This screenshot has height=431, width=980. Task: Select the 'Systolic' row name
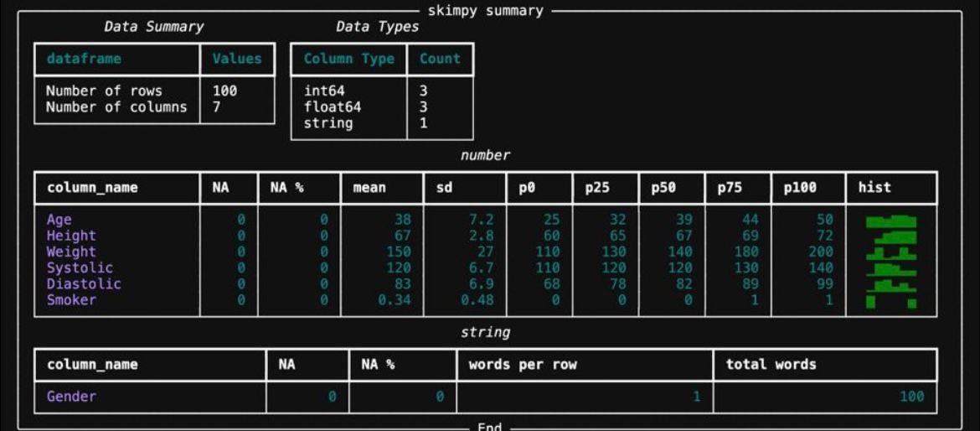coord(80,267)
